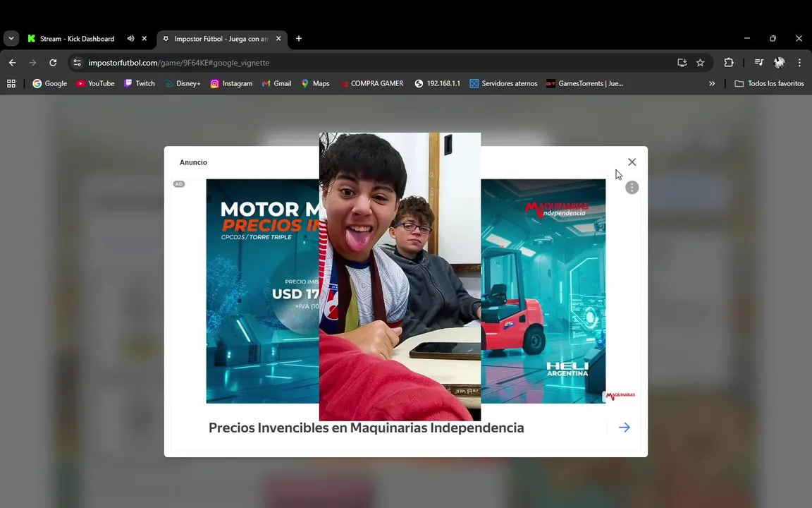Screen dimensions: 812x508
Task: Open the media controls icon
Action: (x=758, y=63)
